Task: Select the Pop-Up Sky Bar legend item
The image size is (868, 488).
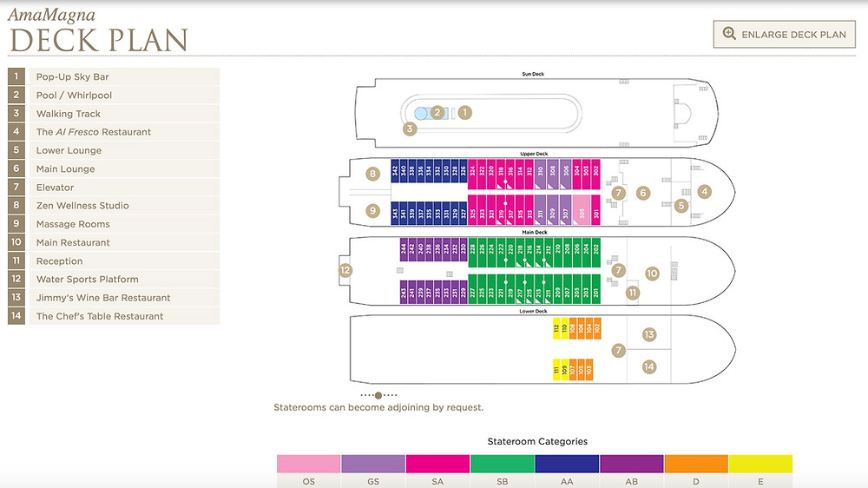Action: (114, 76)
